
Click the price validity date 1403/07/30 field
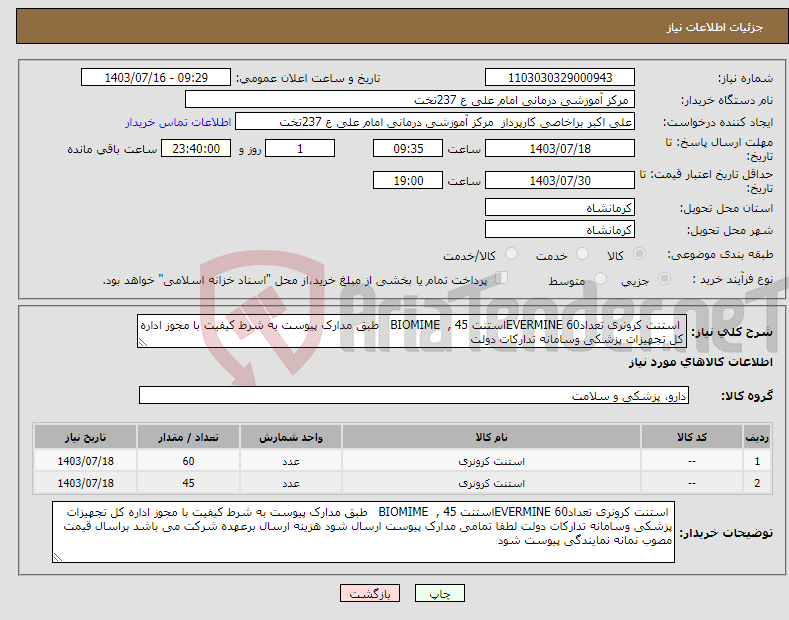(x=560, y=180)
